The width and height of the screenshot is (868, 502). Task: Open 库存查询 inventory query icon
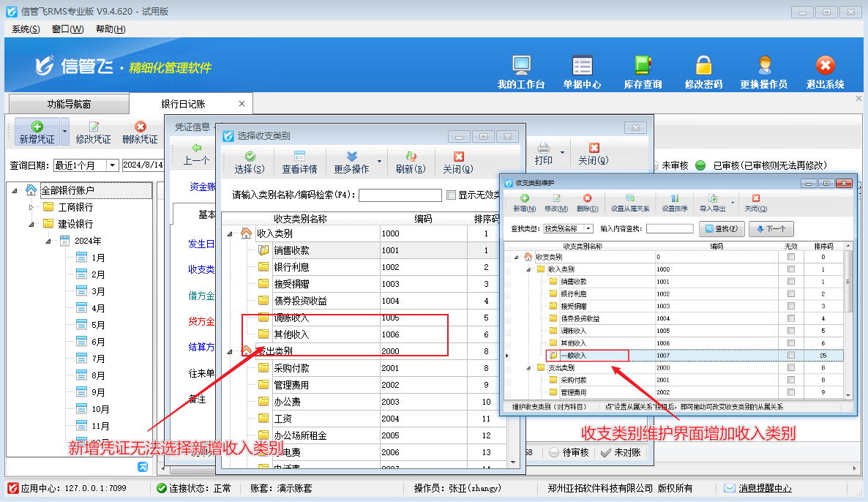(643, 72)
